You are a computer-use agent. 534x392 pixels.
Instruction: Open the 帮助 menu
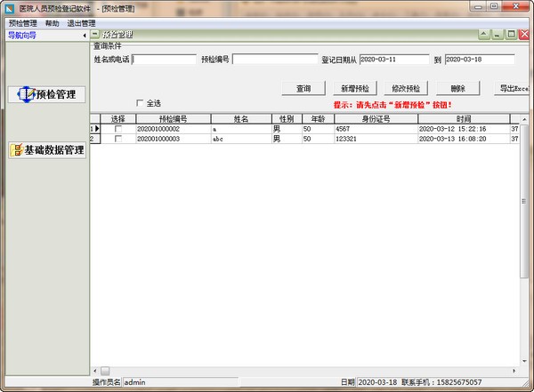pos(53,23)
